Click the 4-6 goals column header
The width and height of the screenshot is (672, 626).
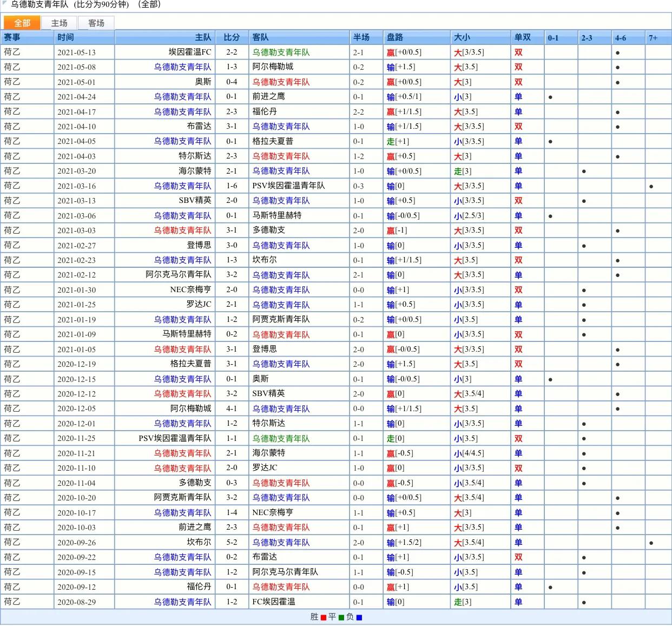pos(620,37)
